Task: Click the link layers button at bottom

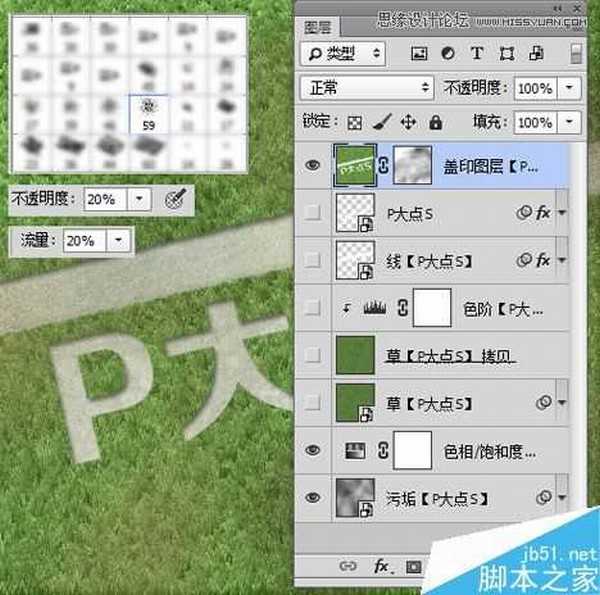Action: tap(348, 566)
